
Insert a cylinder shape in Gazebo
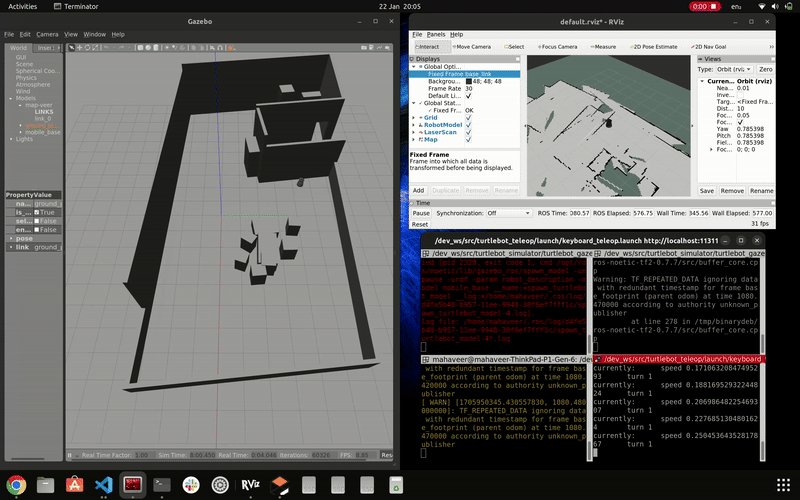[156, 47]
